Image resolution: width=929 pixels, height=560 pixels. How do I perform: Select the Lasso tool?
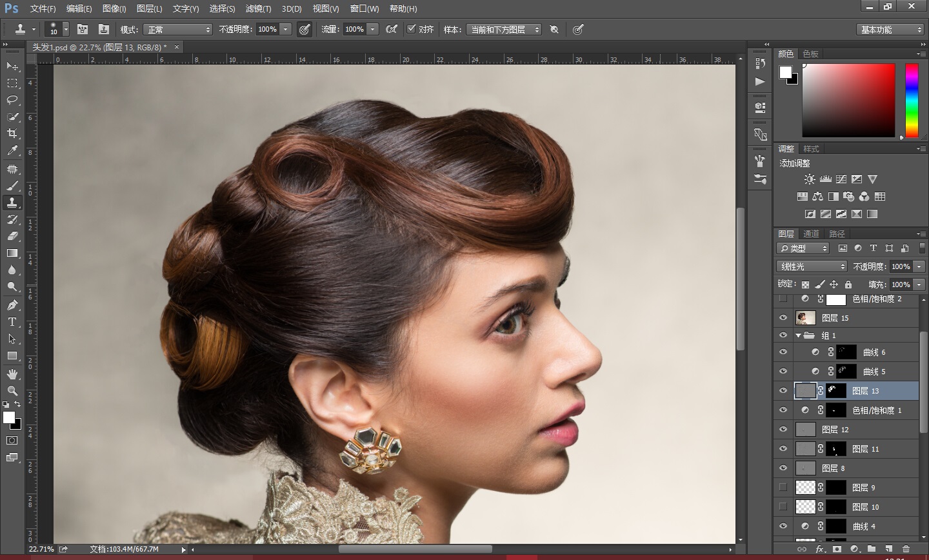coord(12,100)
